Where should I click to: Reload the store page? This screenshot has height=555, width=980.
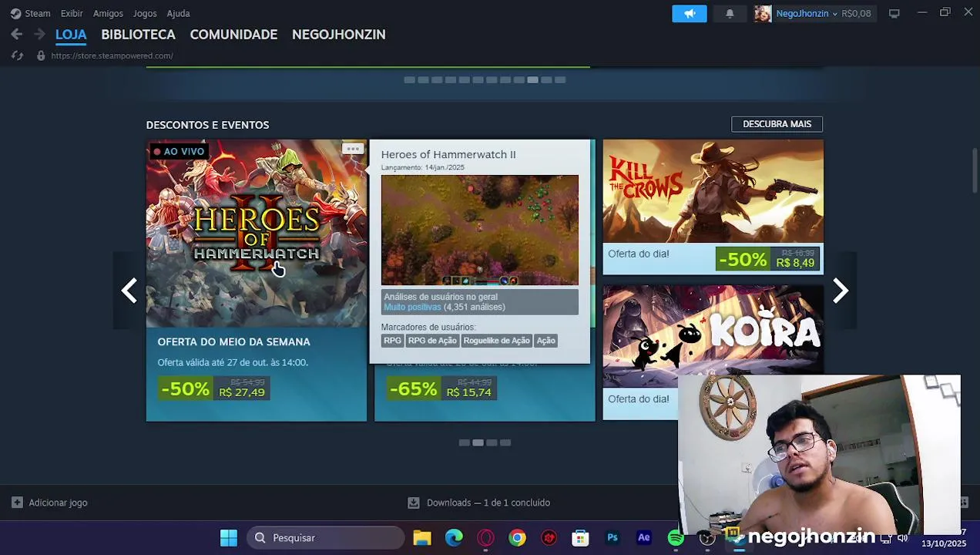[17, 55]
